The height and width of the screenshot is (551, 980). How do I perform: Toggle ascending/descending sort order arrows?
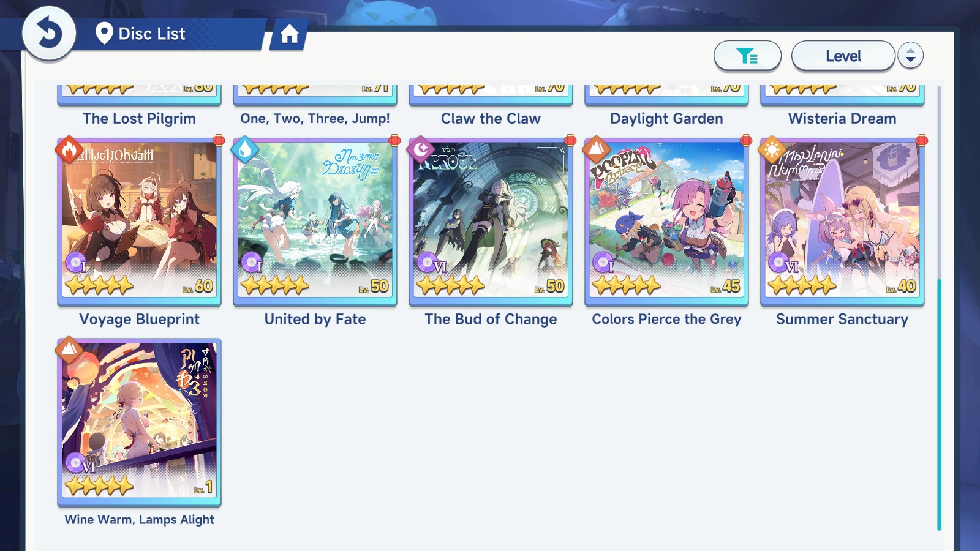tap(910, 56)
